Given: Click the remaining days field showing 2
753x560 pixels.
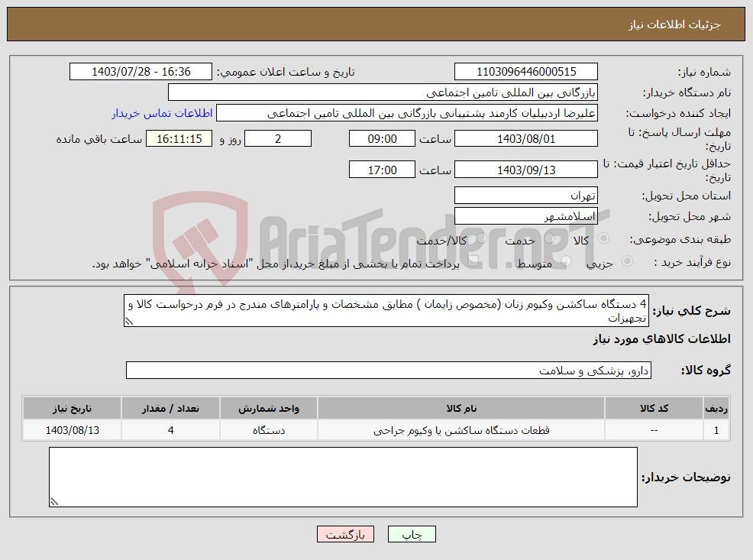Looking at the screenshot, I should click(x=278, y=139).
